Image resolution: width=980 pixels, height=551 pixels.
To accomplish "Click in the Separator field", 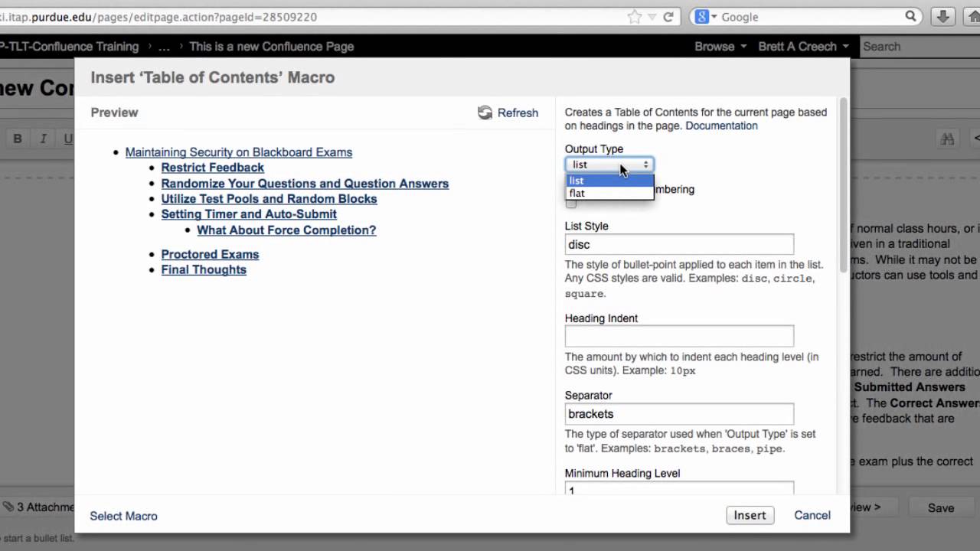I will click(x=679, y=413).
